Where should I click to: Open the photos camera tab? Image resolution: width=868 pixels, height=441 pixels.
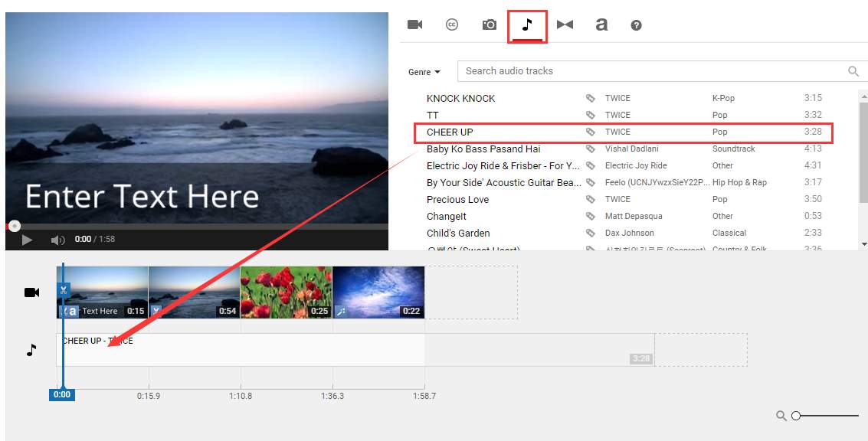490,25
